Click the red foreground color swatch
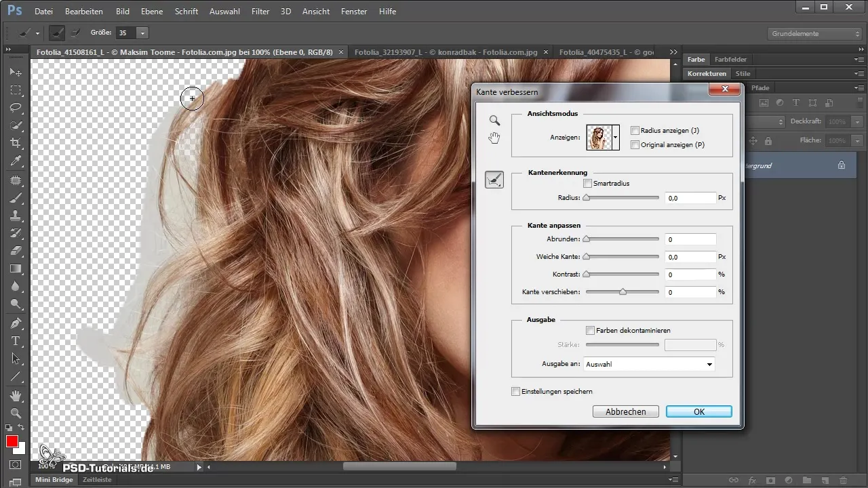Screen dimensions: 868x488 pos(12,442)
